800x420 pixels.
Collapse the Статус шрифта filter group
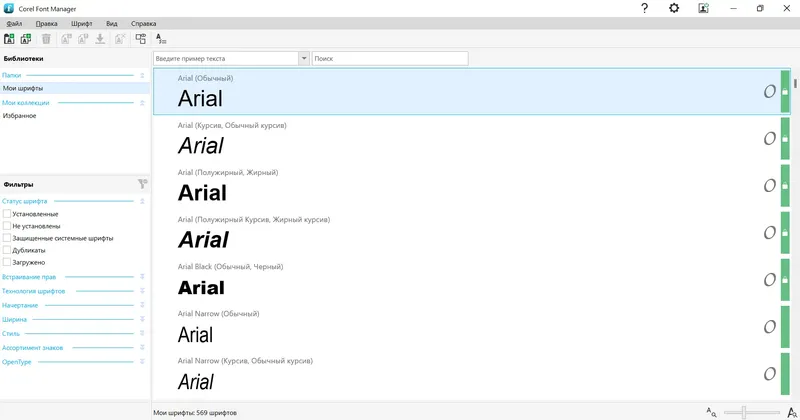point(142,201)
